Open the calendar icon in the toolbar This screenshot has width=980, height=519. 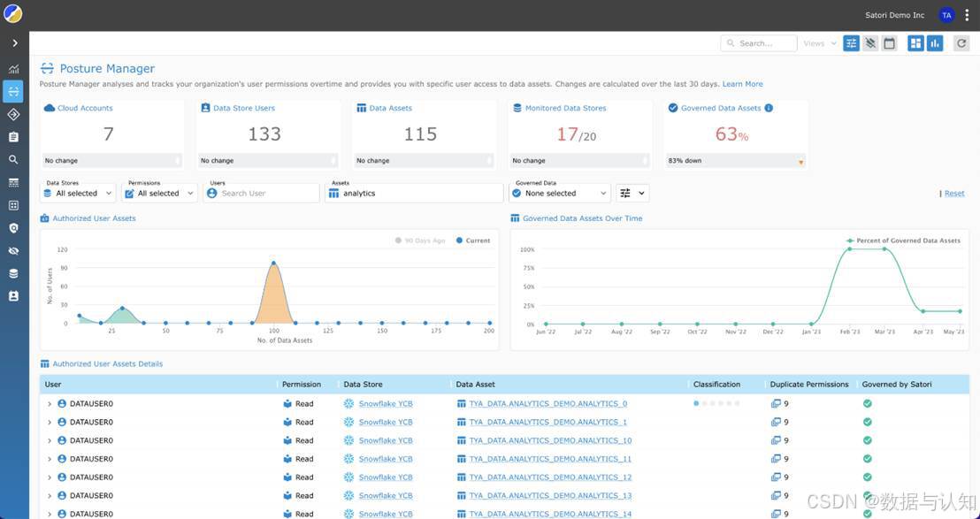890,43
